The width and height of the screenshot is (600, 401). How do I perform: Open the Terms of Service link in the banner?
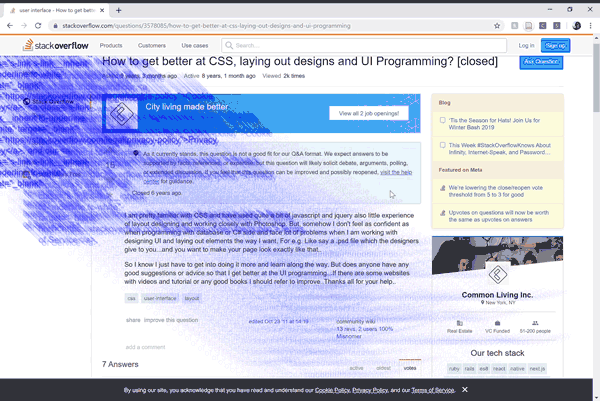tap(433, 390)
